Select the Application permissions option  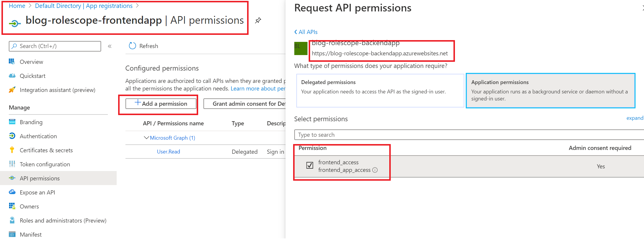(x=550, y=90)
